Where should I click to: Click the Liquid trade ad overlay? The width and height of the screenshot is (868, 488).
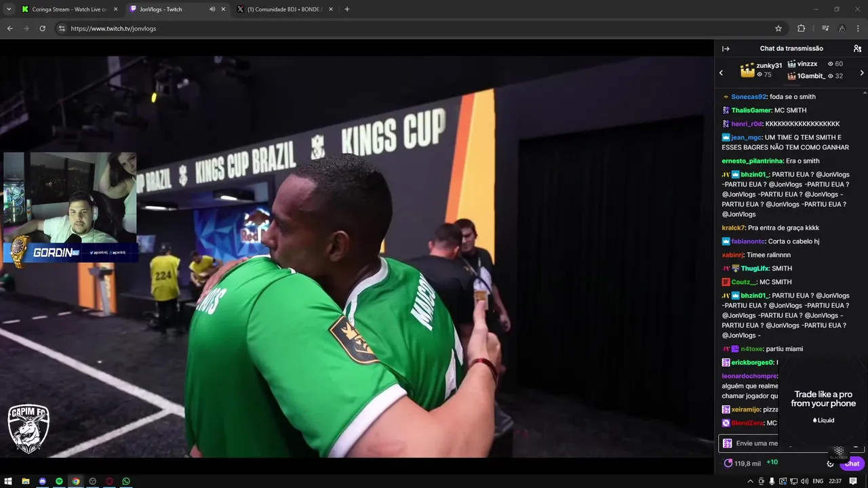(823, 405)
